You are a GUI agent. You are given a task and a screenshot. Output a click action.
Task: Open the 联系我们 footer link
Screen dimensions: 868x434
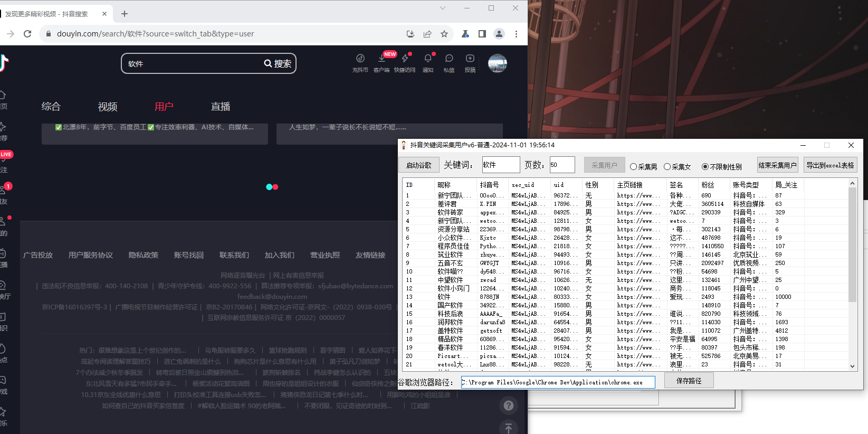(234, 255)
